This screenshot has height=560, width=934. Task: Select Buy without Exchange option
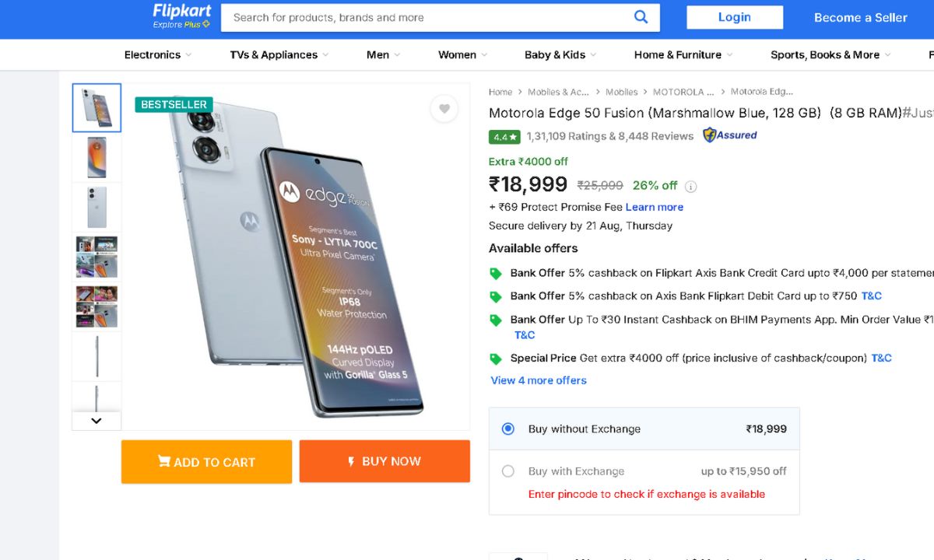[x=508, y=429]
